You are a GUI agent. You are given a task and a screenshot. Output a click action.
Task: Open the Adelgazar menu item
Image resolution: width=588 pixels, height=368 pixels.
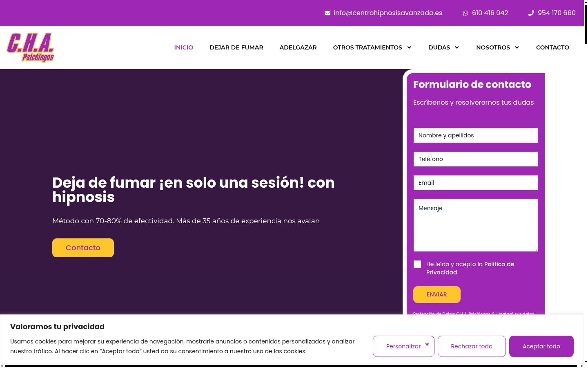(x=298, y=47)
